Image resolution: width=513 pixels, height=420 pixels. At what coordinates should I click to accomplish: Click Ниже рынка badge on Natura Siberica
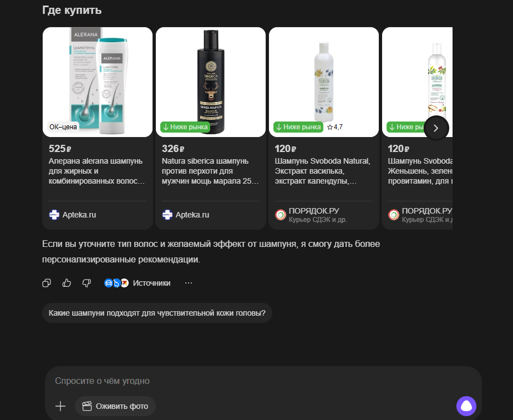point(185,127)
